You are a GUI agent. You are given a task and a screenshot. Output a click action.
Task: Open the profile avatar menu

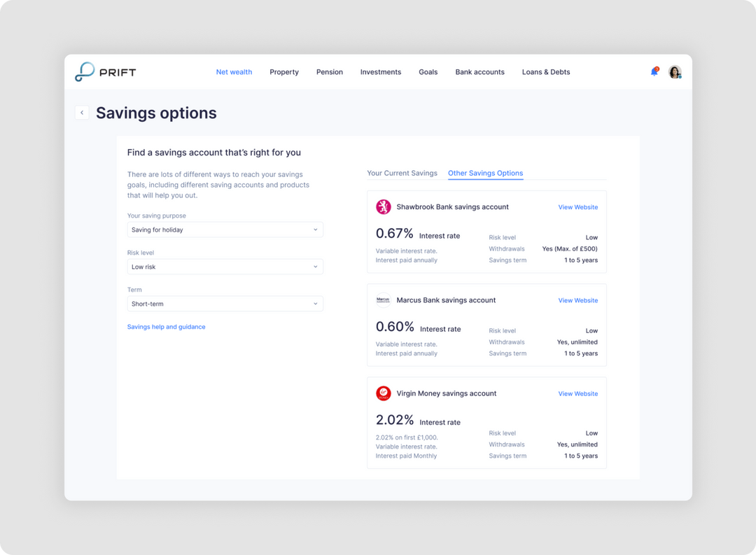(x=674, y=72)
